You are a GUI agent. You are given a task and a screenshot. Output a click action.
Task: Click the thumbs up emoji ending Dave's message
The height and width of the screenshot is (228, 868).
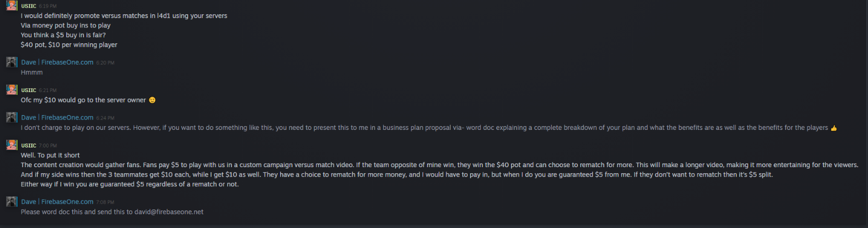pyautogui.click(x=834, y=128)
